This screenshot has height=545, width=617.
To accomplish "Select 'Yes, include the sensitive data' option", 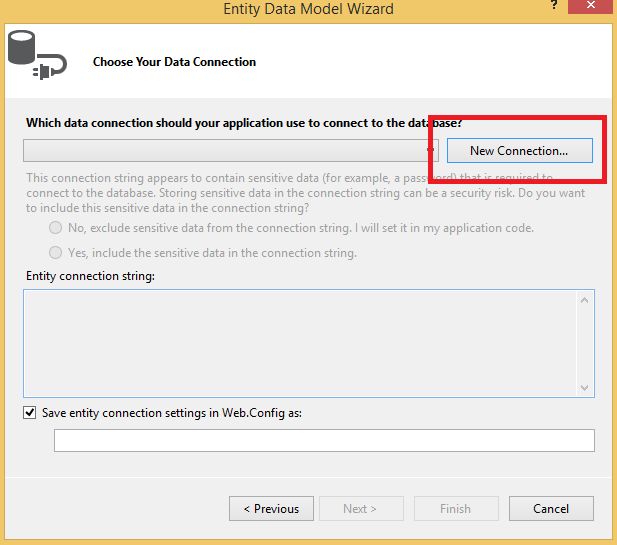I will (56, 253).
